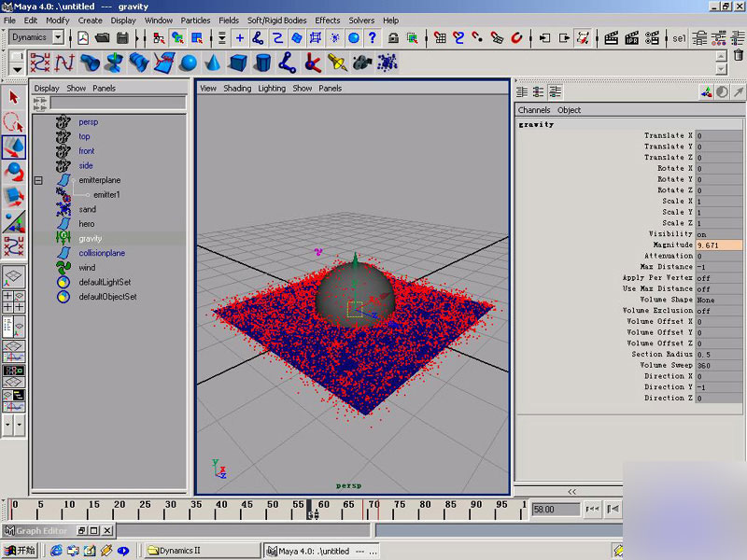The image size is (747, 560).
Task: Select the wind node in outliner
Action: [87, 268]
